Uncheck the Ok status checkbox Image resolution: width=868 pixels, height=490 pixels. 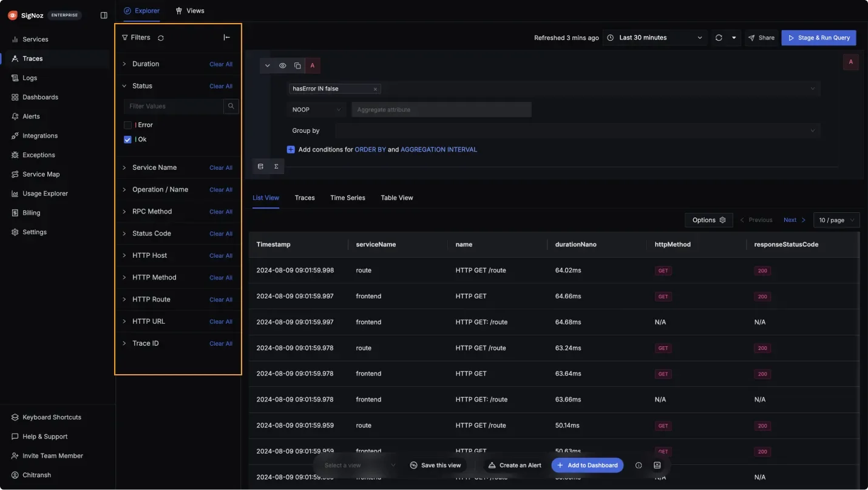click(127, 139)
